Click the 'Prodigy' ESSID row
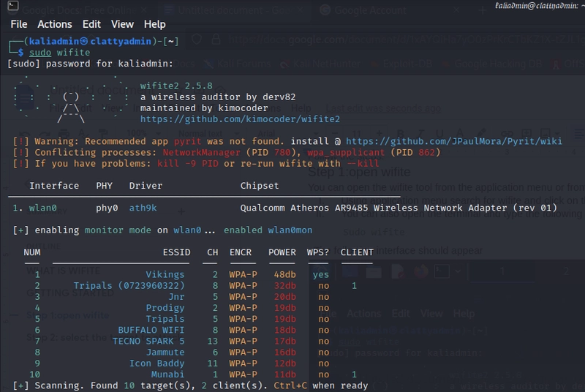Screen dimensions: 585x392 (x=165, y=308)
